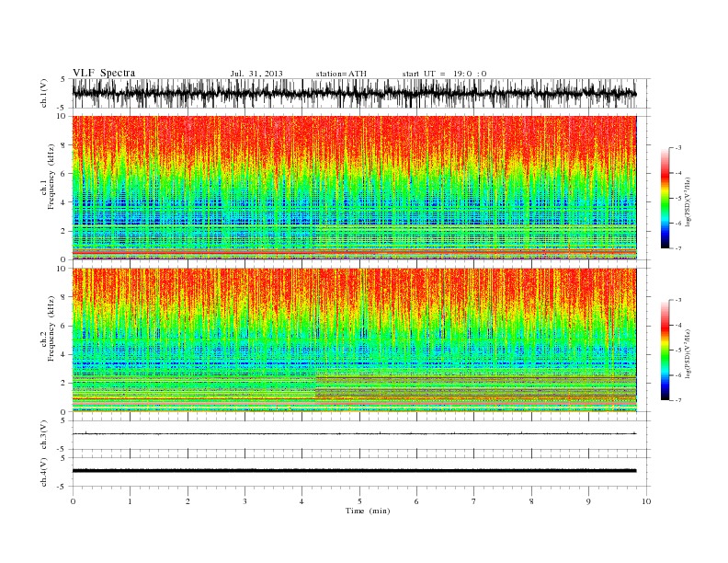Viewport: 728px width, 563px height.
Task: Click the "6" tick on the time axis
Action: 416,501
